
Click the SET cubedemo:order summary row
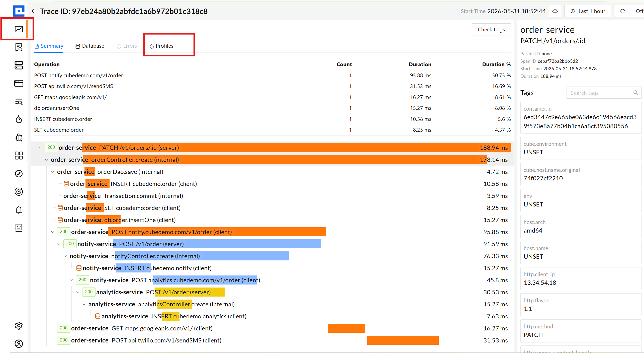(x=272, y=130)
